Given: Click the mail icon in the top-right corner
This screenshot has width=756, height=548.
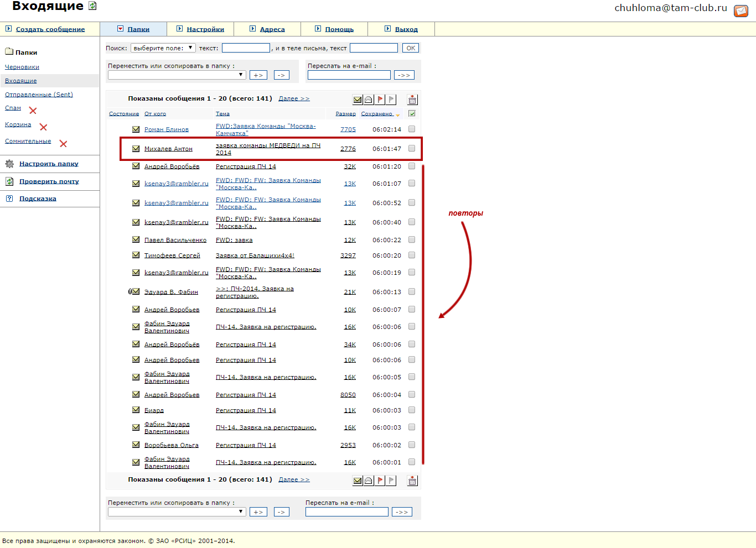Looking at the screenshot, I should click(x=741, y=11).
